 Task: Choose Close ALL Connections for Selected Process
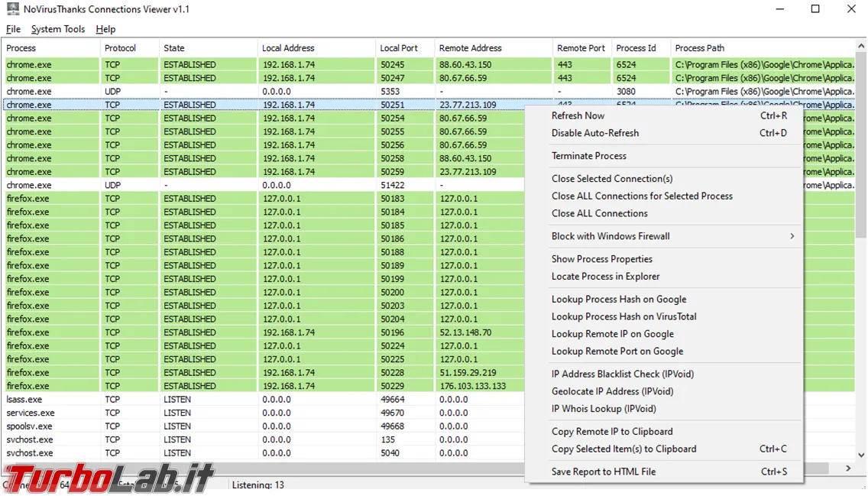(x=663, y=196)
